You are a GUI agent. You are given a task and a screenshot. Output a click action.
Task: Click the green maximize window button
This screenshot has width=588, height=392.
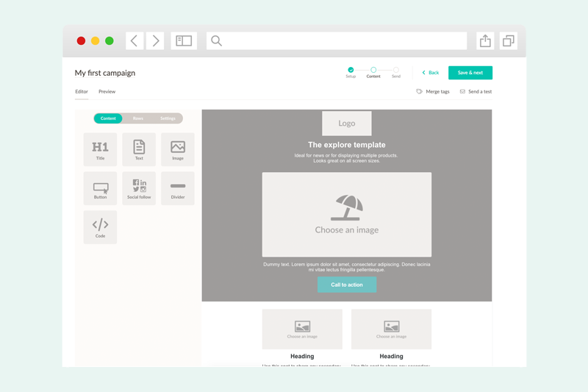click(x=109, y=40)
